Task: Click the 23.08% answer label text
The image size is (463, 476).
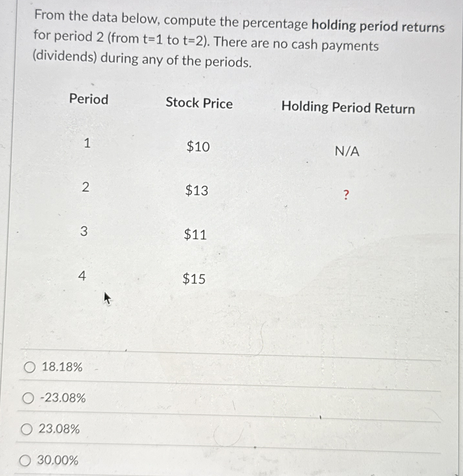Action: pos(60,429)
